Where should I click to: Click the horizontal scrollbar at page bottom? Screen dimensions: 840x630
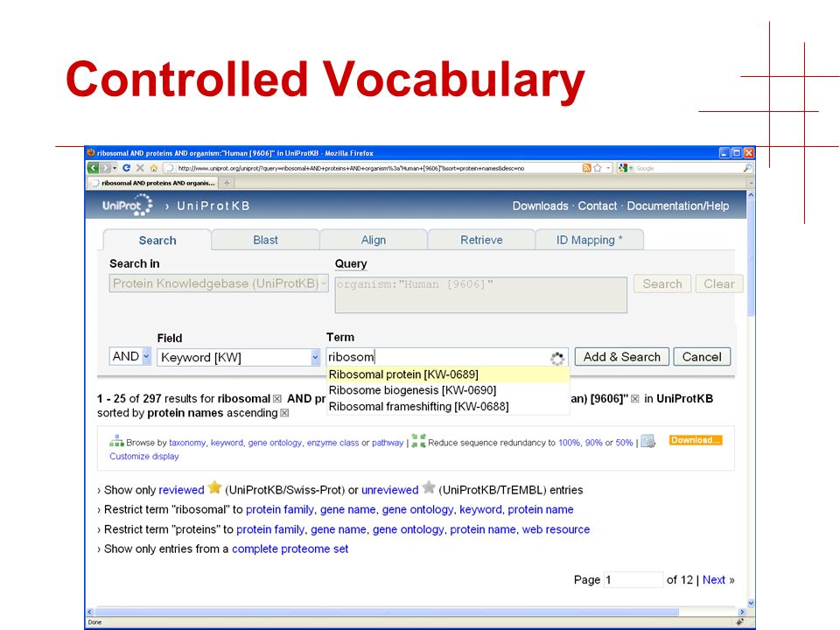[x=386, y=612]
